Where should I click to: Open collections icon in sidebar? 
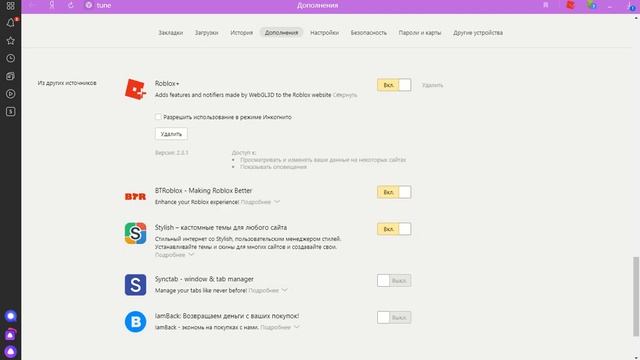pos(11,76)
